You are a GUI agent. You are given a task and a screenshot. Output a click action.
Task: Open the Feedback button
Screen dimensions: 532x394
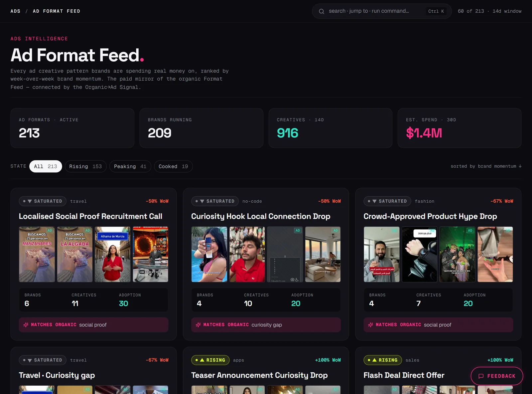click(497, 376)
